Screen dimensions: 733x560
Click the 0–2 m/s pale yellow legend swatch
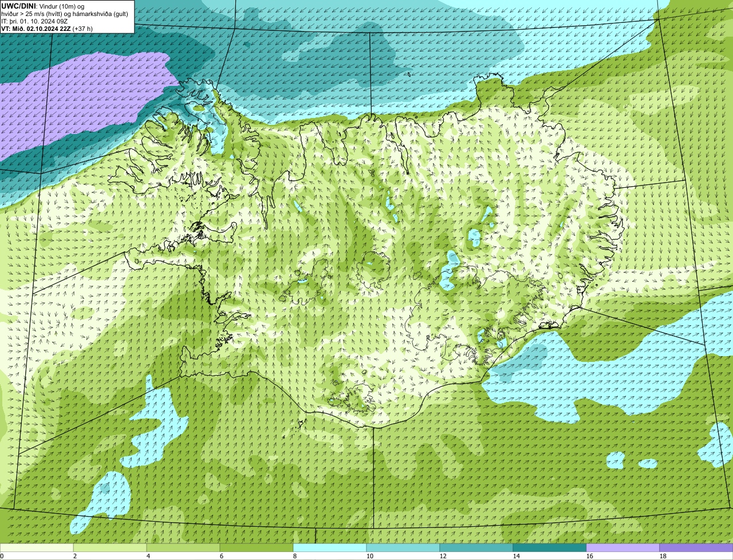pos(37,547)
